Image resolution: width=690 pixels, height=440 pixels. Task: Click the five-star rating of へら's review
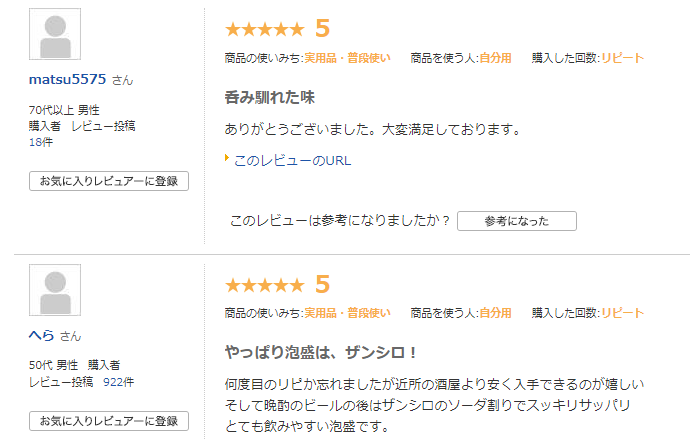[264, 285]
